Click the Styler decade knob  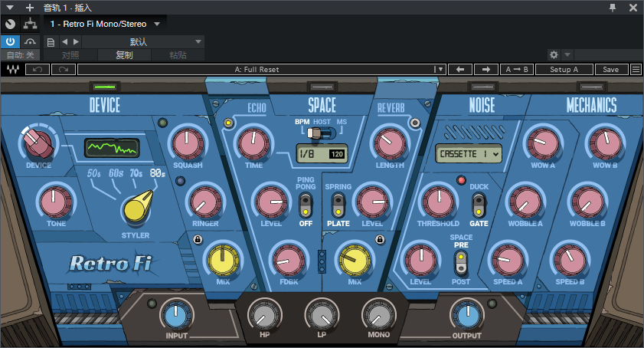pos(137,208)
